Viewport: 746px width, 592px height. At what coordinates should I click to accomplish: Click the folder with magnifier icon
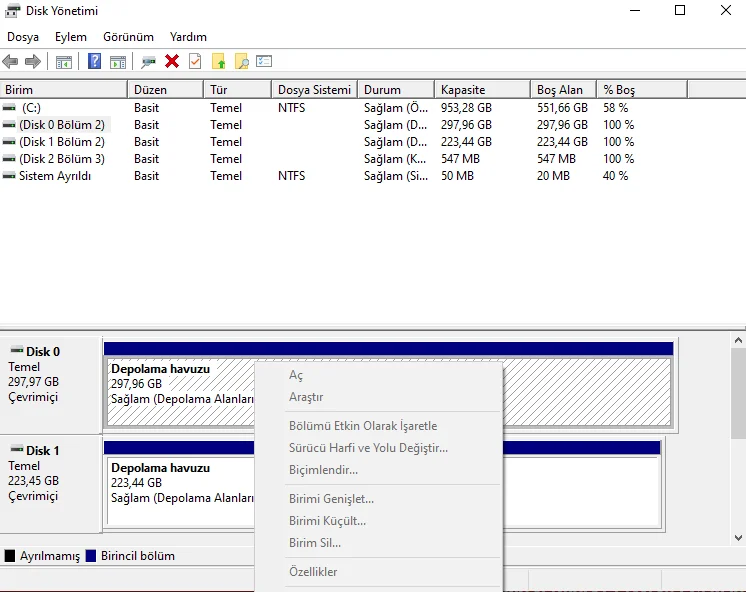[241, 62]
